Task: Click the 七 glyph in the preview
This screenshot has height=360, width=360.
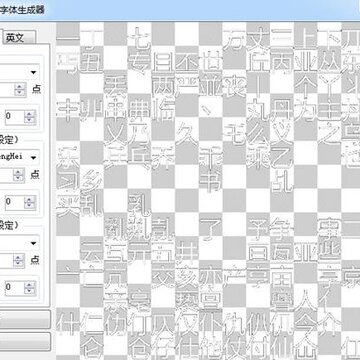Action: pos(139,38)
